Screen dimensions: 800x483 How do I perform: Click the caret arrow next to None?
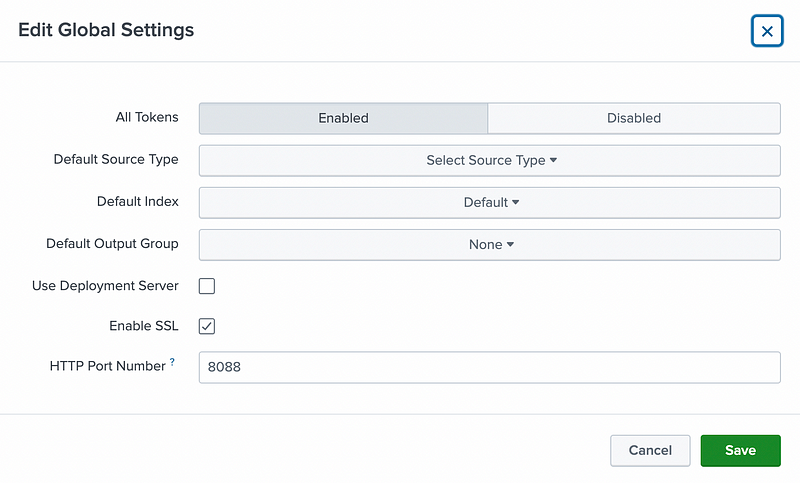(x=510, y=244)
